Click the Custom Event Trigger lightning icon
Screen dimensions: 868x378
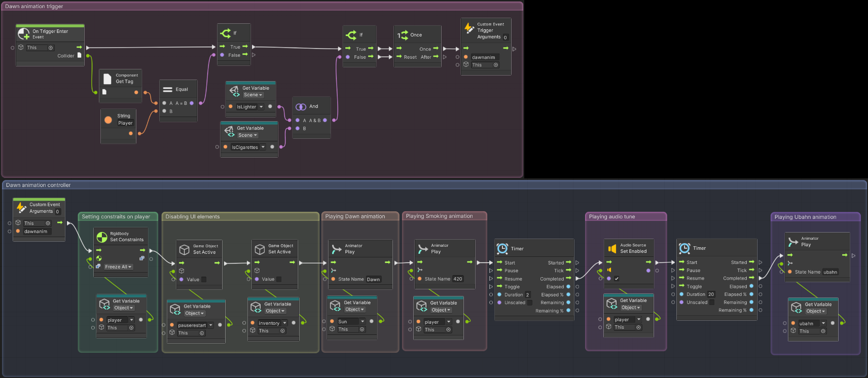[469, 28]
